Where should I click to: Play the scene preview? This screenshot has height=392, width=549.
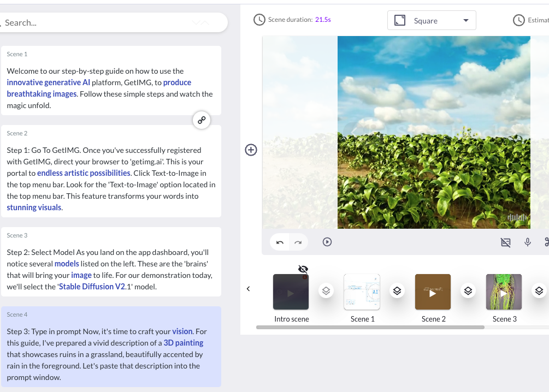click(327, 242)
